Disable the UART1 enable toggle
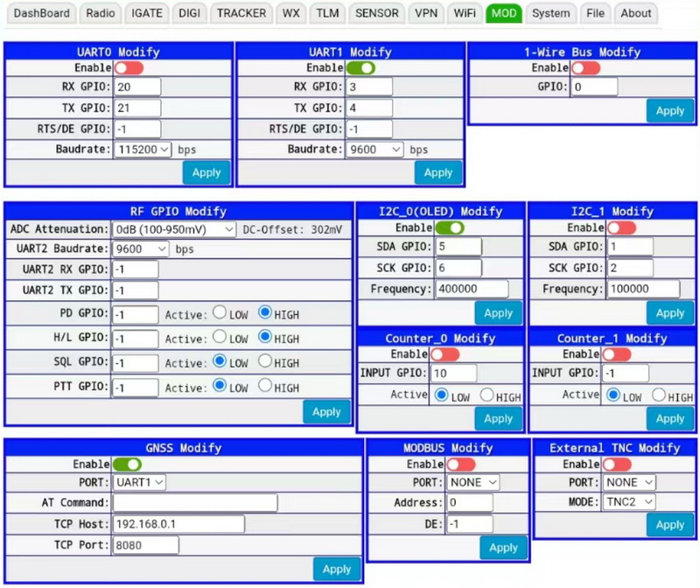The height and width of the screenshot is (588, 700). click(360, 67)
